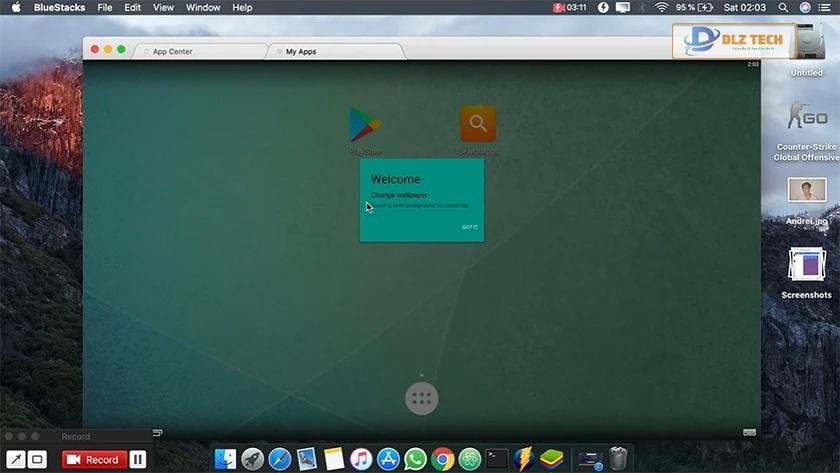Open iTunes from the Dock

point(361,459)
